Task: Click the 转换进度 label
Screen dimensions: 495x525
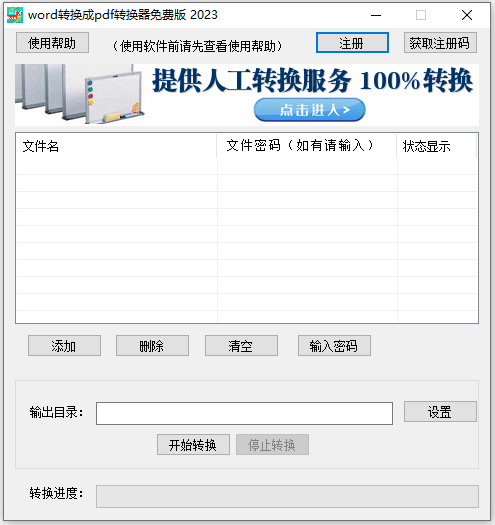Action: pos(56,494)
